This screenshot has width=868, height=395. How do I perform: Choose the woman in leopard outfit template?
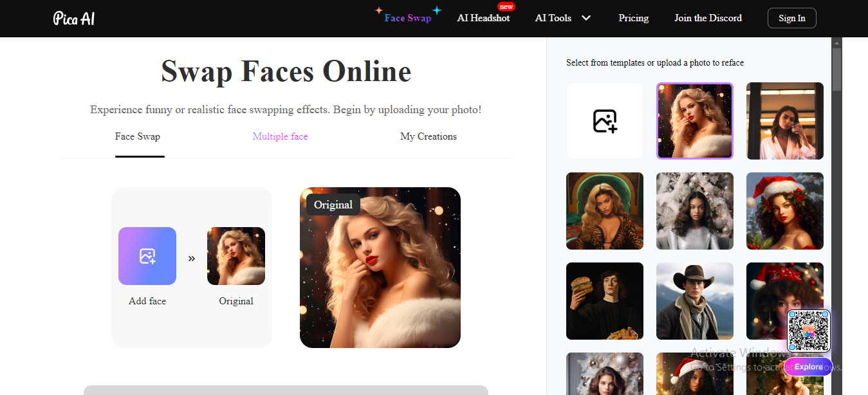coord(605,211)
